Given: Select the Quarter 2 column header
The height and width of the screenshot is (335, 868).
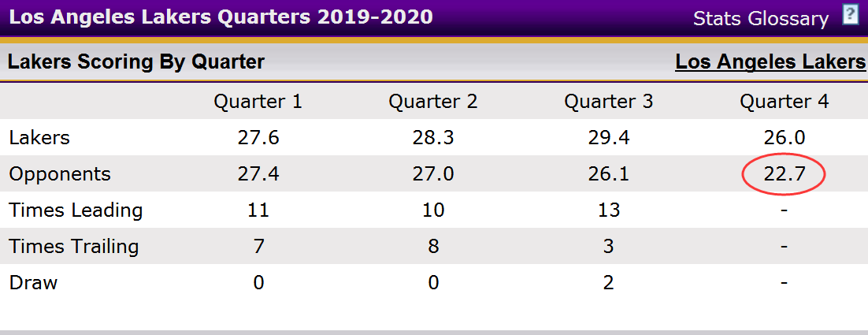Looking at the screenshot, I should coord(433,102).
